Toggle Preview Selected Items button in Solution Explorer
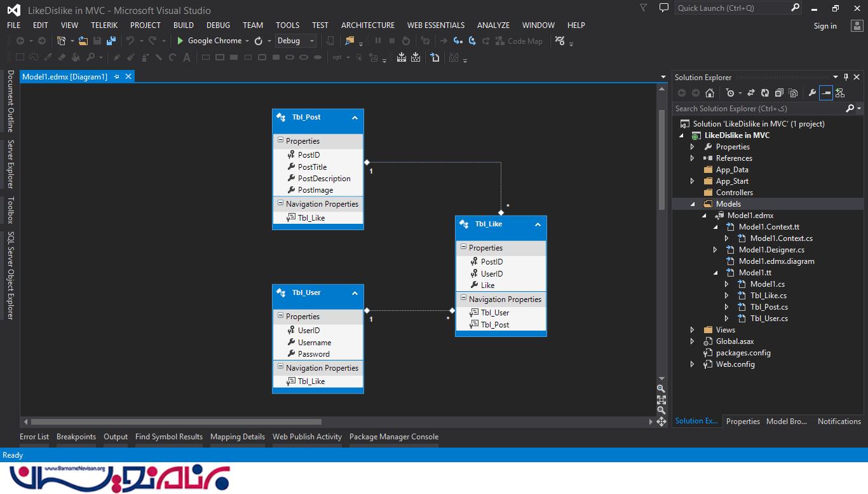Image resolution: width=868 pixels, height=494 pixels. [825, 93]
